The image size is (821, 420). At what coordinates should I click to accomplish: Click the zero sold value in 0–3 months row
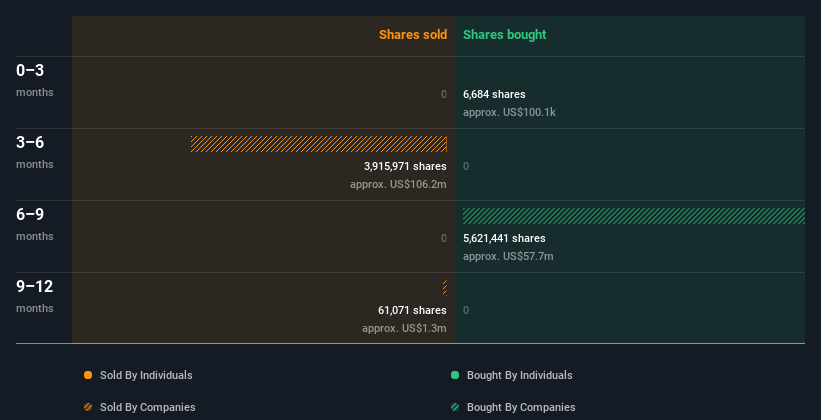(444, 94)
